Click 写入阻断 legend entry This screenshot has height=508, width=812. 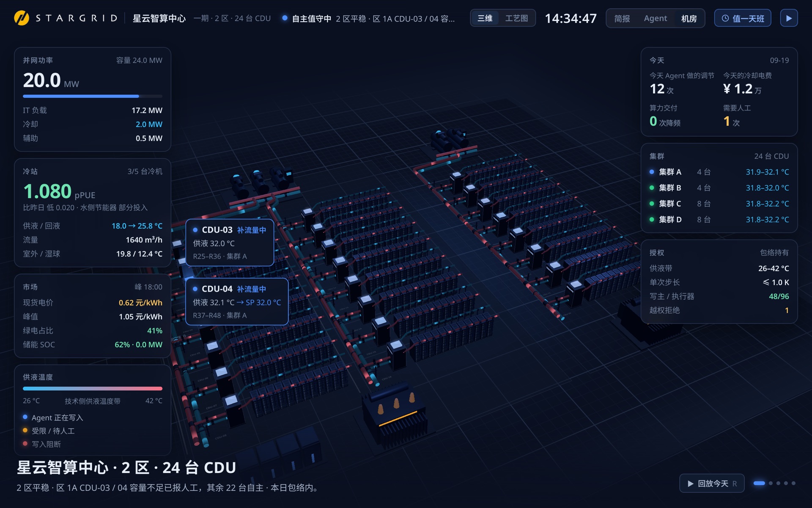pos(42,444)
